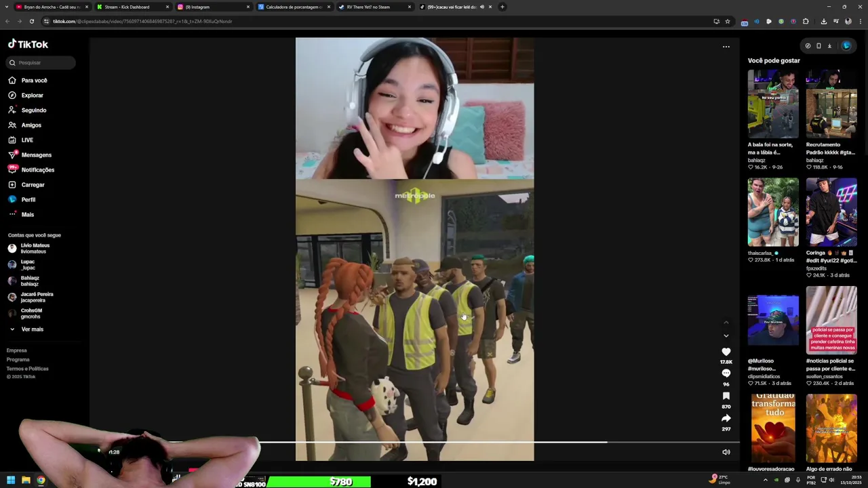
Task: Click the Empresa footer link
Action: click(17, 350)
